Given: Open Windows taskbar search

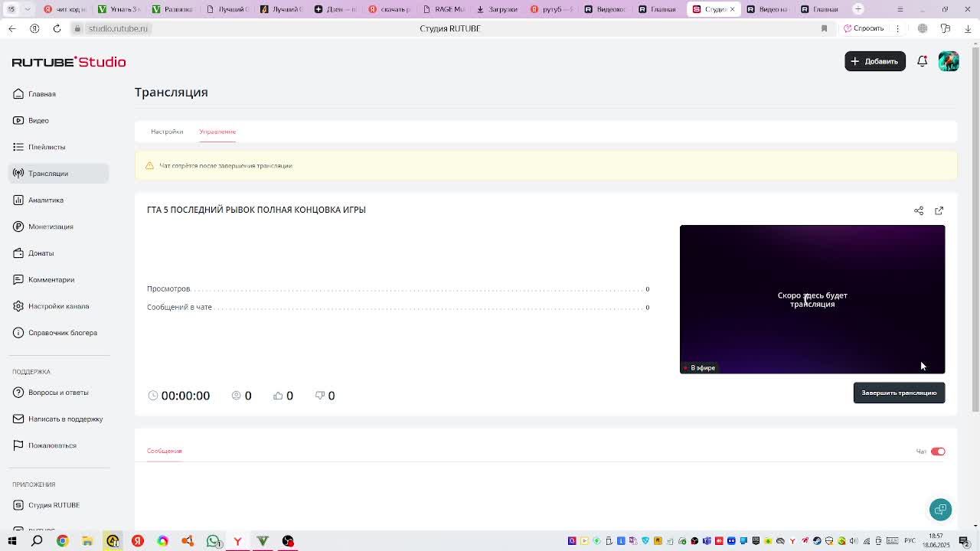Looking at the screenshot, I should pos(37,541).
